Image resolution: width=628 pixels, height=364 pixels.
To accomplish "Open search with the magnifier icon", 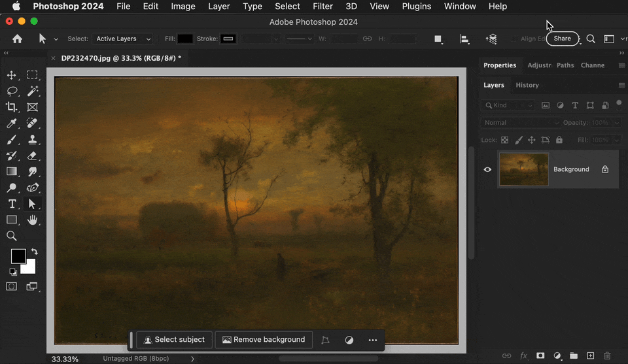I will pyautogui.click(x=591, y=39).
